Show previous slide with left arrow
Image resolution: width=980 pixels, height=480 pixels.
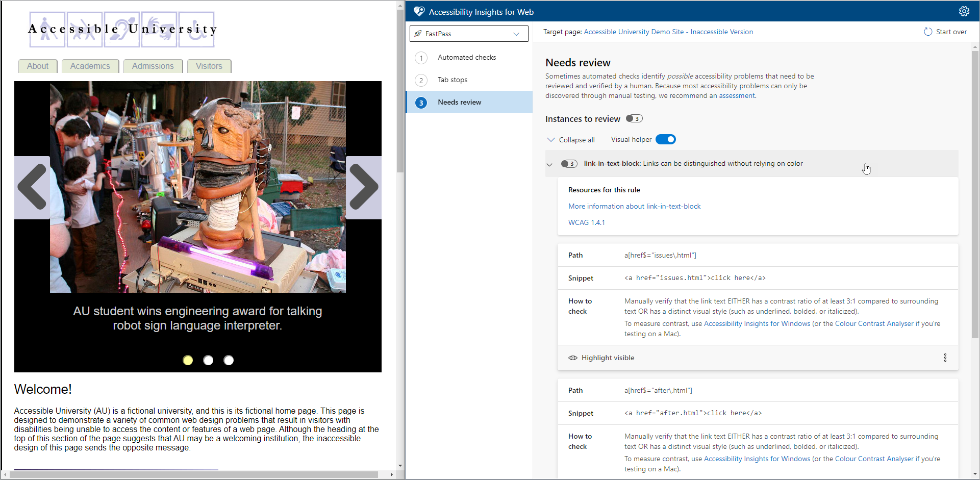32,187
